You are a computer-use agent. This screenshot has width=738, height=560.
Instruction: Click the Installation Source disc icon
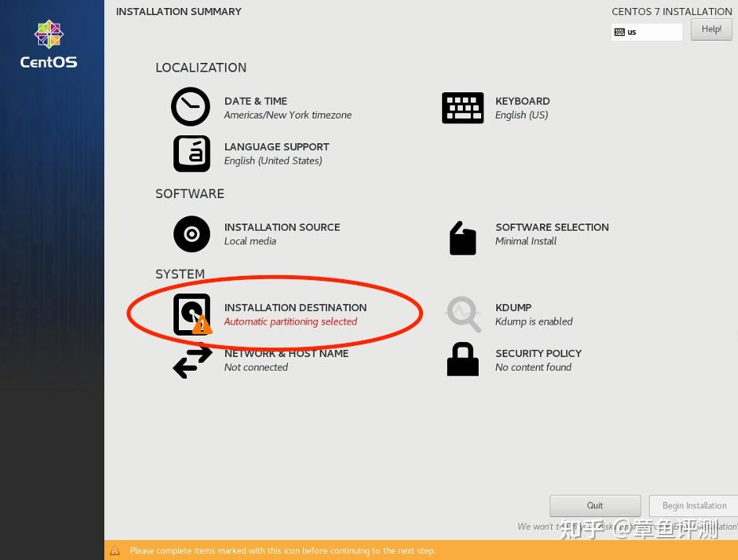point(192,234)
